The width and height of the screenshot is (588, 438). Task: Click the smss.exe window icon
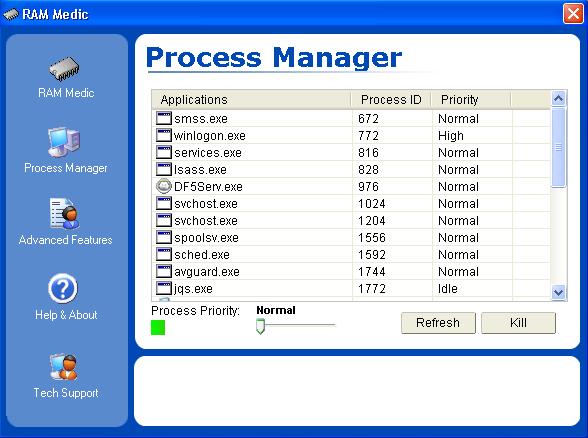(x=164, y=118)
